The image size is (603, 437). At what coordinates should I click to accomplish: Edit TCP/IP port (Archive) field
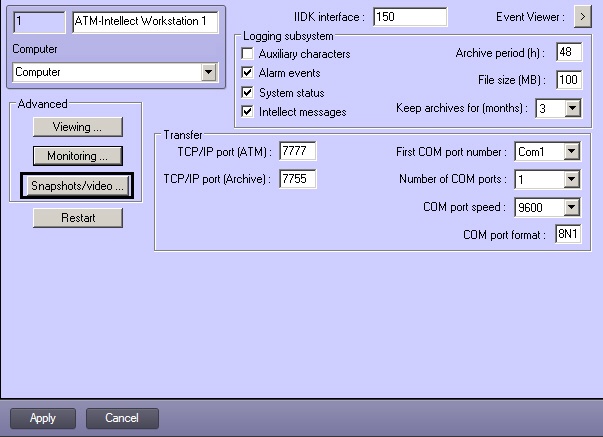click(298, 179)
